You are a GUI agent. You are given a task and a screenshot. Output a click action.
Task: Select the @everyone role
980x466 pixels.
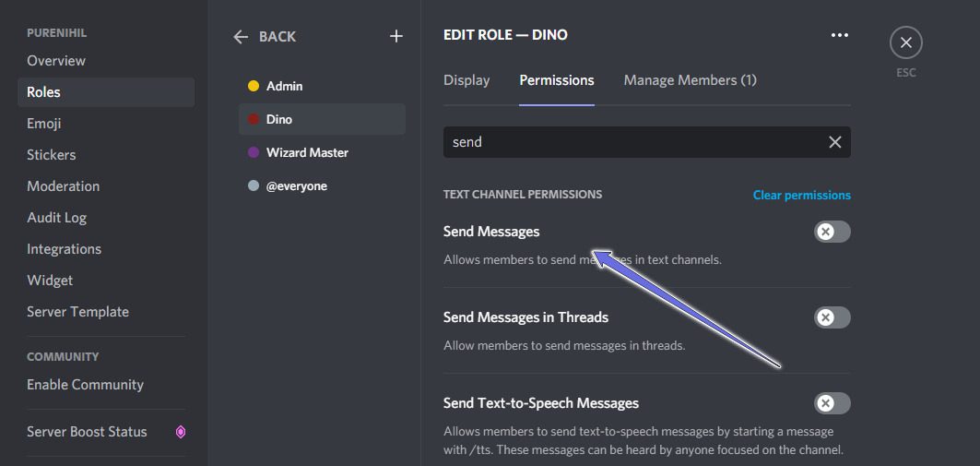(296, 185)
